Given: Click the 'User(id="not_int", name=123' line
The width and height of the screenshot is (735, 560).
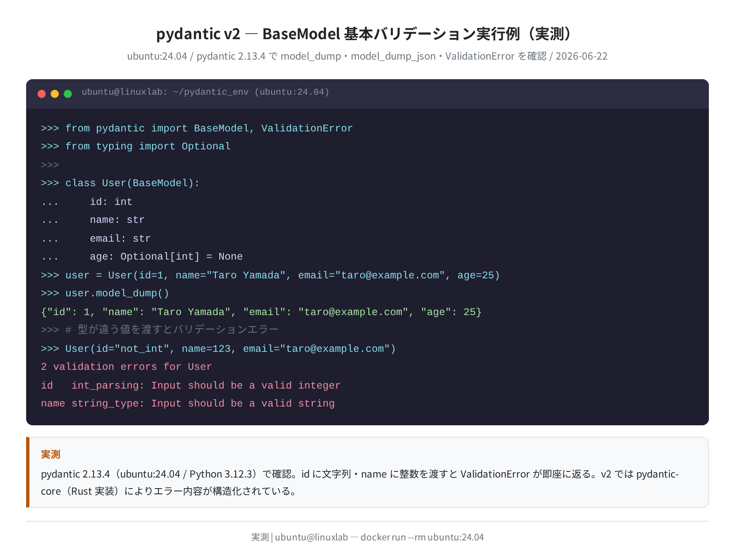Looking at the screenshot, I should (x=218, y=349).
